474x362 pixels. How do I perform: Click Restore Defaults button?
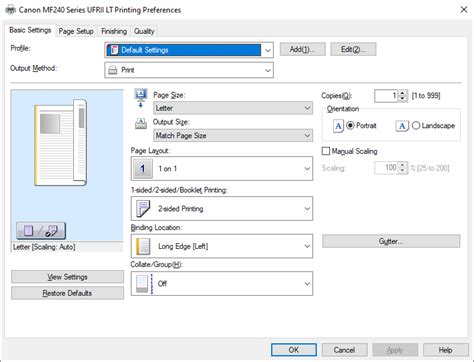click(67, 293)
